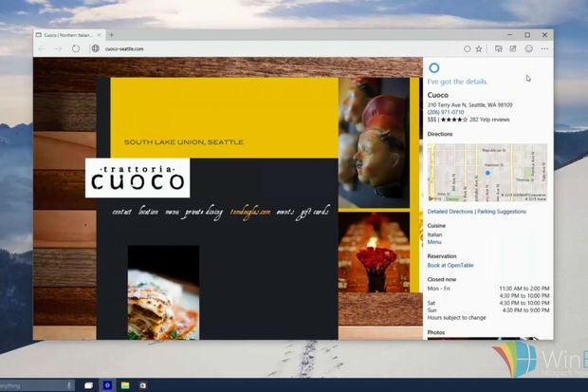The image size is (588, 392).
Task: Click the Directions heading in Cortana pane
Action: pos(440,134)
